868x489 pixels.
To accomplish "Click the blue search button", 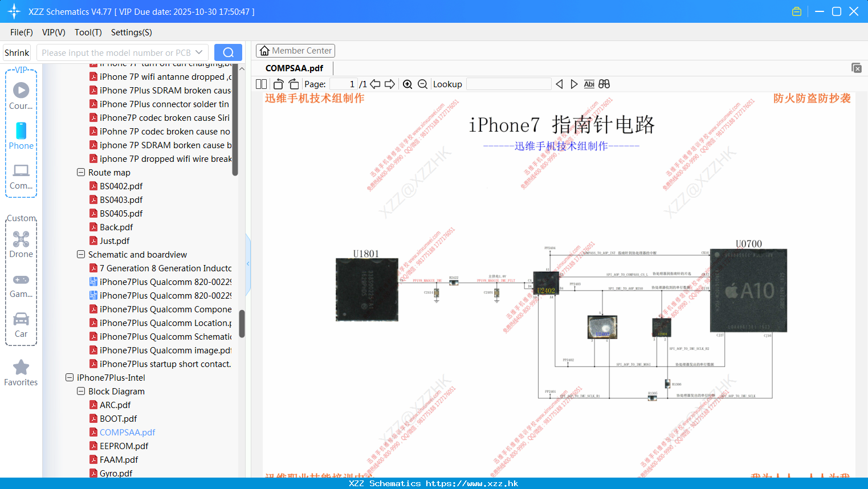I will [228, 52].
